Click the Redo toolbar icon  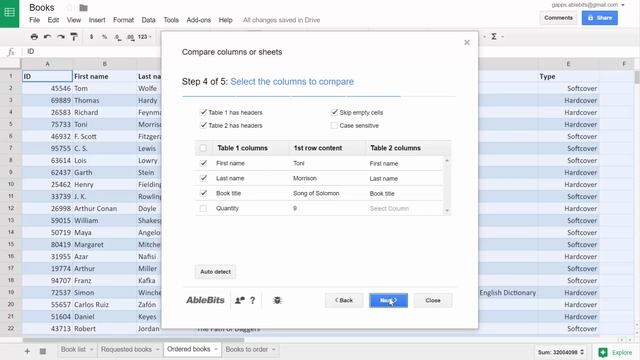(61, 37)
